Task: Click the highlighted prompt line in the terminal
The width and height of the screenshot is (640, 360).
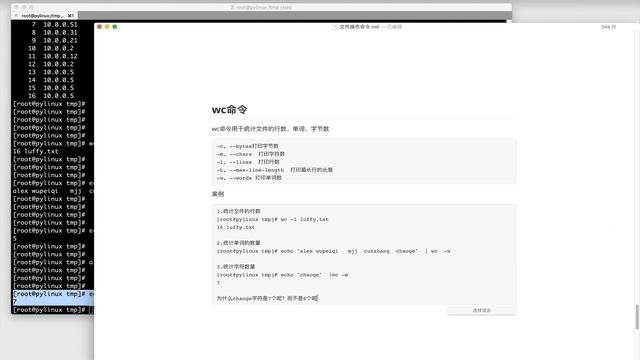Action: [53, 294]
